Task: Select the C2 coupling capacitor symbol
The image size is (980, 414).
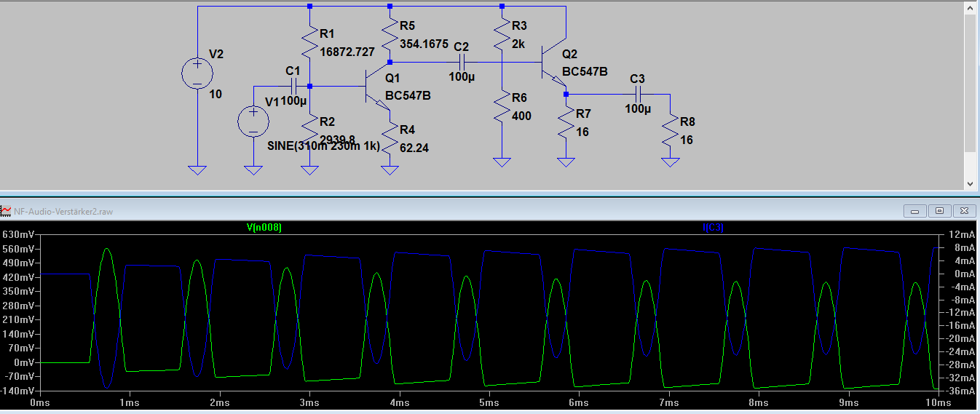Action: 462,63
